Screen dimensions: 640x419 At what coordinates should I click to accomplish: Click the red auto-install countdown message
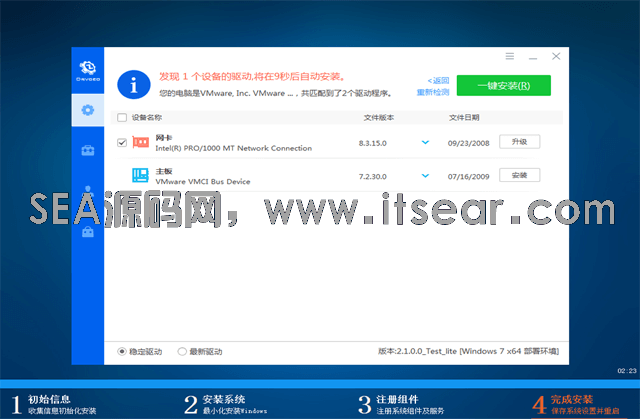[253, 77]
